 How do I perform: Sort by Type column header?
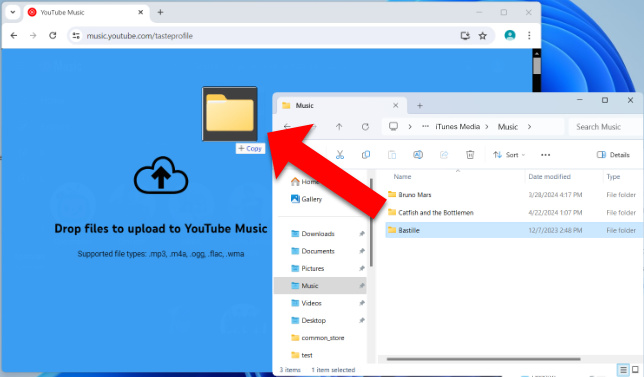pyautogui.click(x=613, y=177)
